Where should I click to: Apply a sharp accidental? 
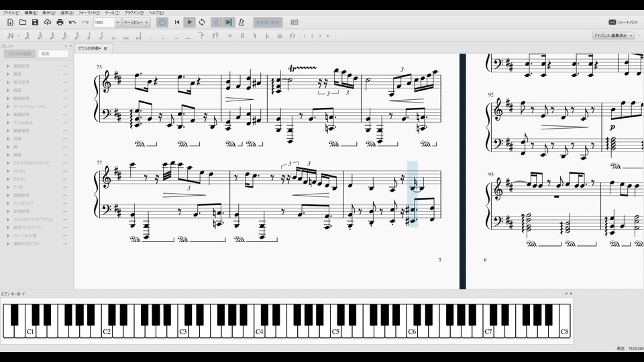(242, 36)
